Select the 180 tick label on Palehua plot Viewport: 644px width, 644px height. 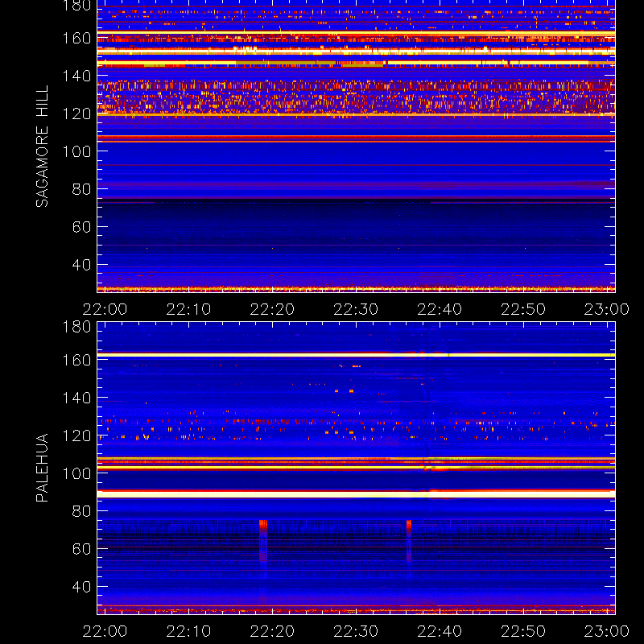(76, 327)
